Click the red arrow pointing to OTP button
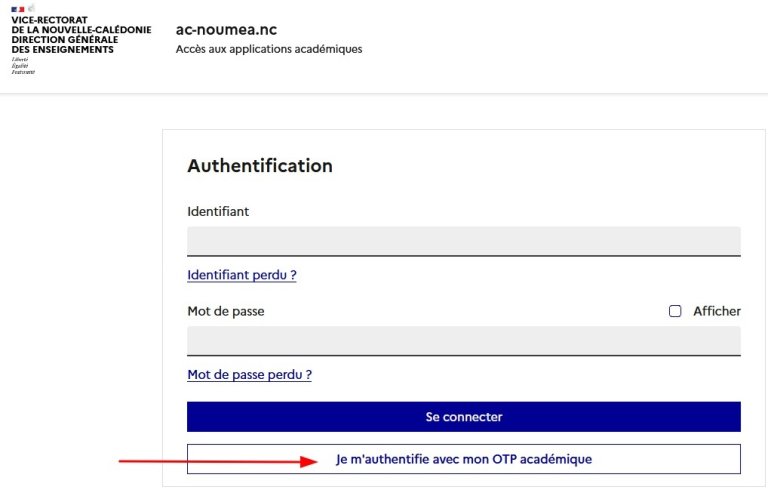Image resolution: width=768 pixels, height=493 pixels. [218, 461]
